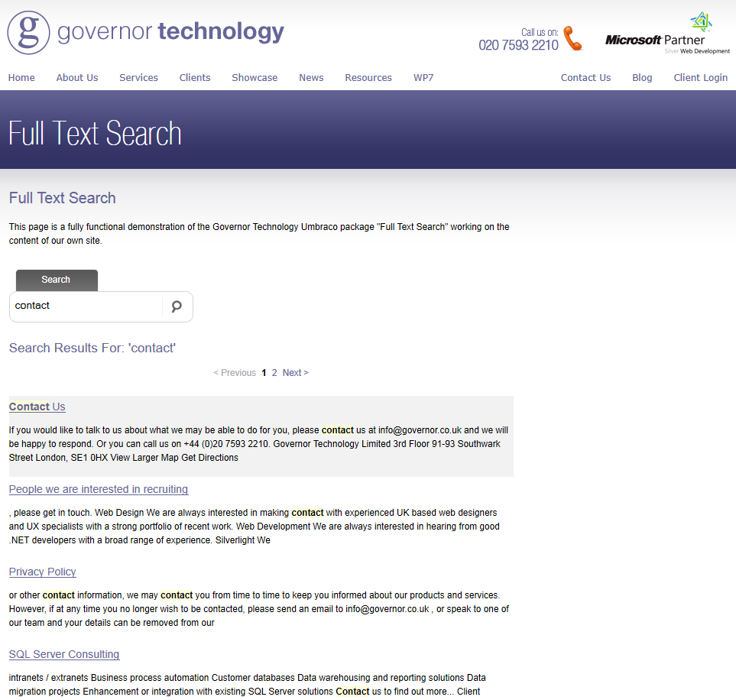The height and width of the screenshot is (700, 736).
Task: Open the Client Login page
Action: tap(700, 77)
